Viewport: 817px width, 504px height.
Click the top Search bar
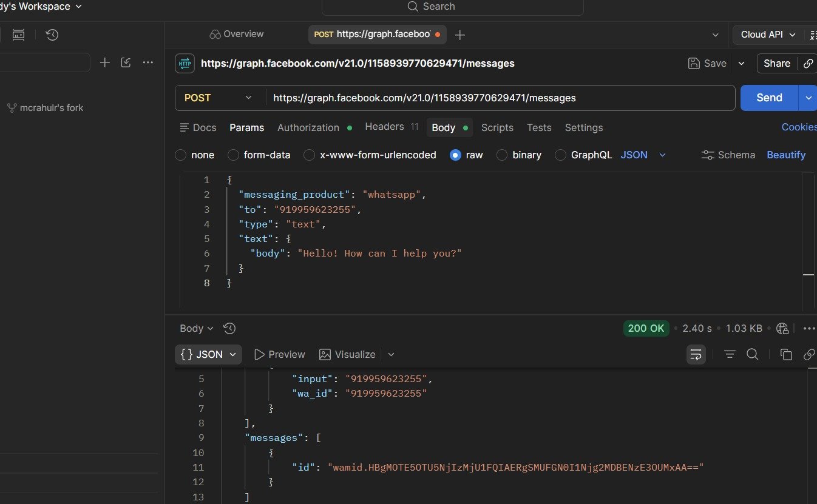452,7
